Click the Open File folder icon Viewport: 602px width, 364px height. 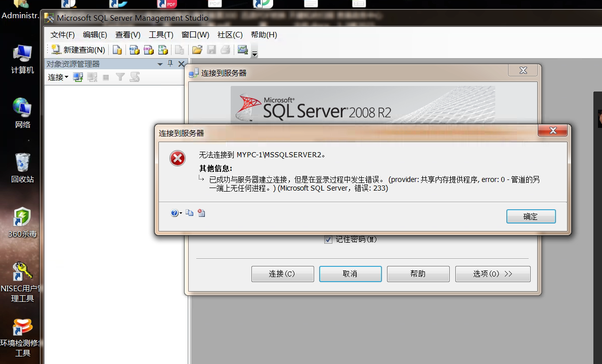(x=197, y=50)
